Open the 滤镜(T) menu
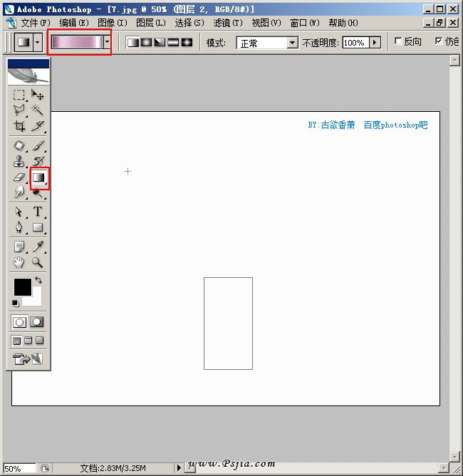The height and width of the screenshot is (476, 463). (x=228, y=23)
